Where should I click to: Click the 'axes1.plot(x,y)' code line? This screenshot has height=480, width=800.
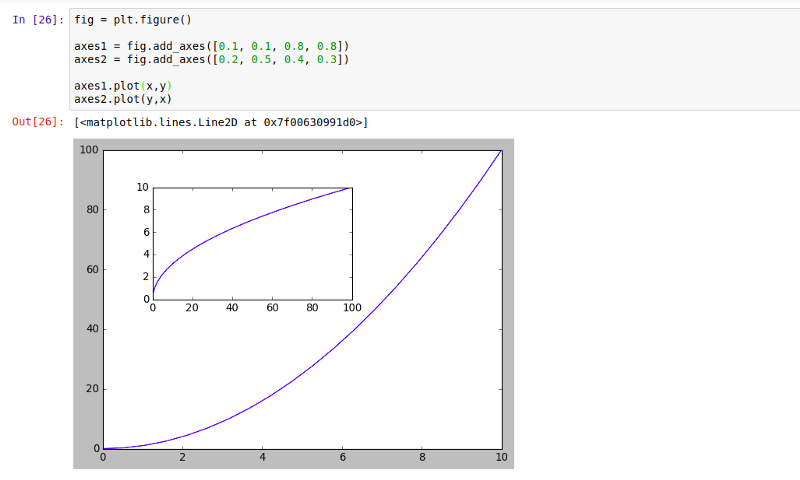(x=123, y=86)
